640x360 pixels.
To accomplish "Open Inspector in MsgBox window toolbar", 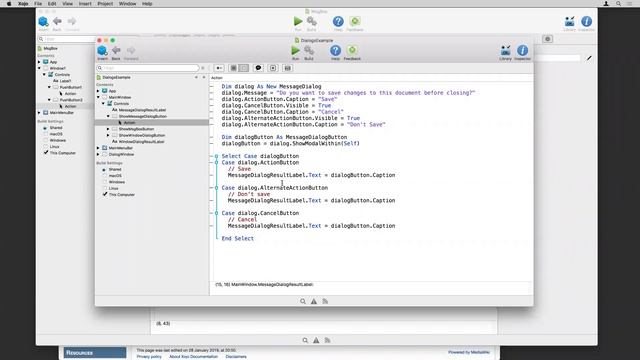I will (x=587, y=21).
